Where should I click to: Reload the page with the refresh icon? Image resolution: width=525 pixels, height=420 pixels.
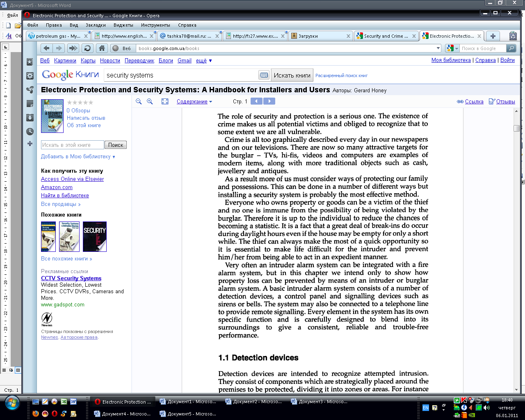(87, 48)
